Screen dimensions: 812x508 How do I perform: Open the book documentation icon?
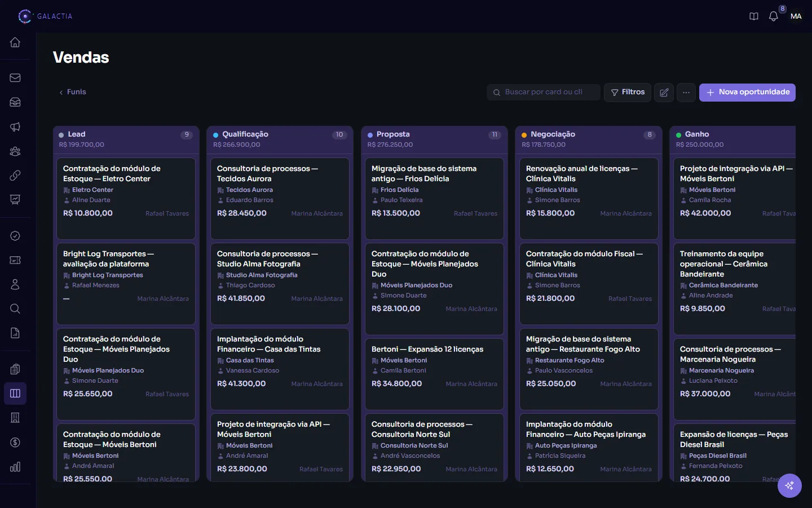tap(754, 16)
